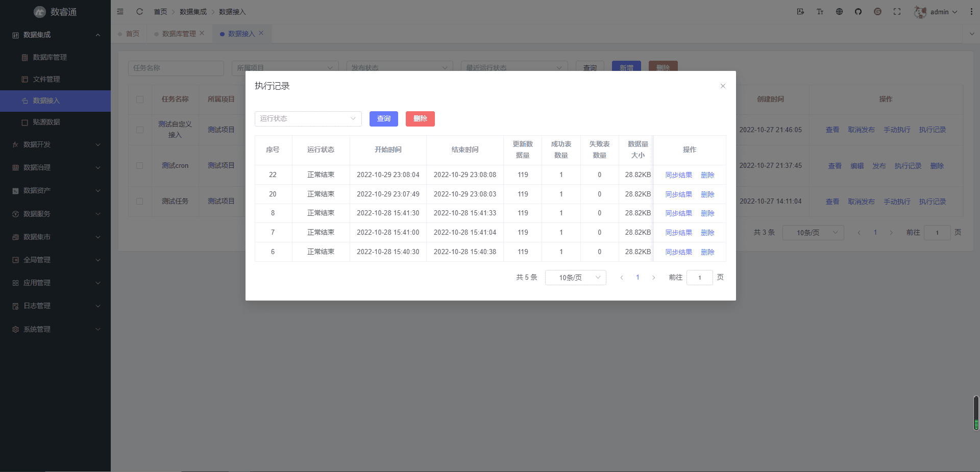Open the 10条/页 page size dropdown
Screen dimensions: 980x472
point(575,277)
